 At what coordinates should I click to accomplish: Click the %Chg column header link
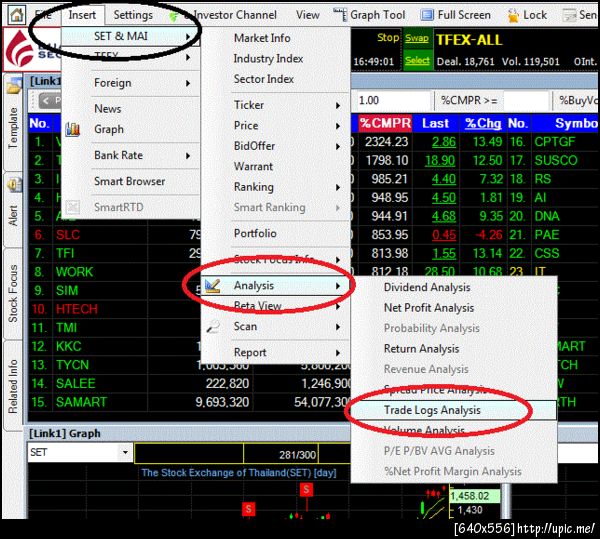pos(483,123)
